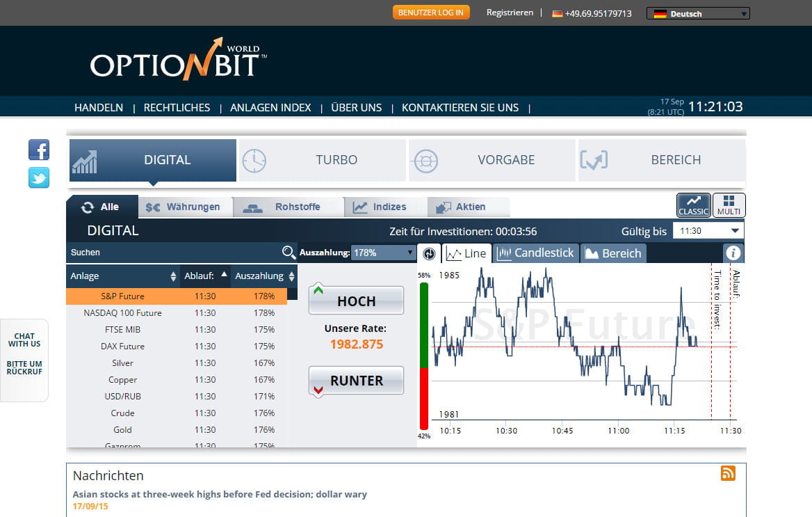The height and width of the screenshot is (517, 812).
Task: Select the FTSE MIB row
Action: tap(177, 329)
